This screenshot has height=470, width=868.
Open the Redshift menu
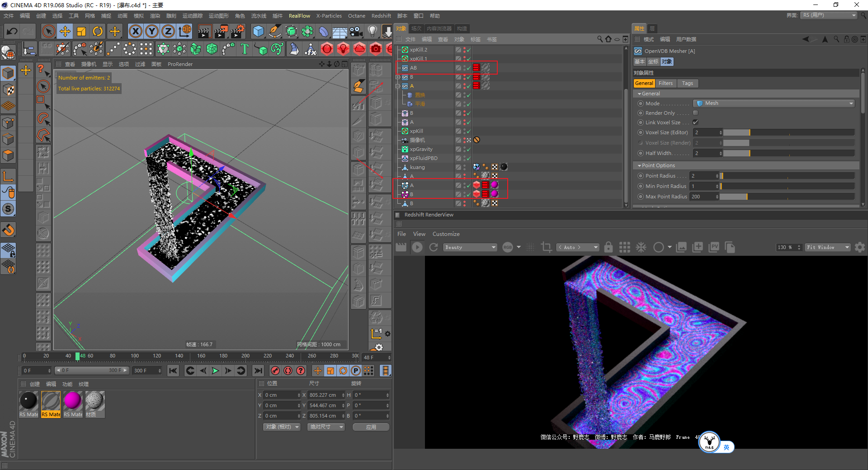pyautogui.click(x=381, y=16)
